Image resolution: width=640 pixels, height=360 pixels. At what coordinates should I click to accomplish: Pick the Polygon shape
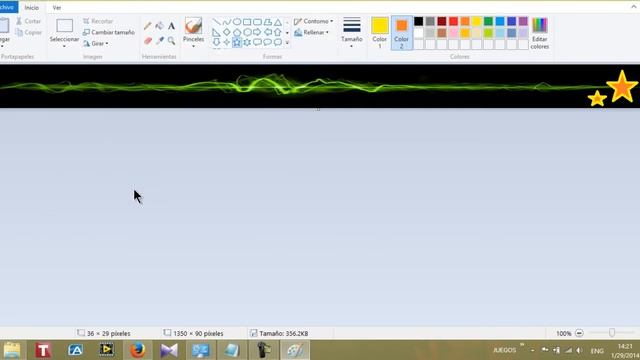(268, 22)
